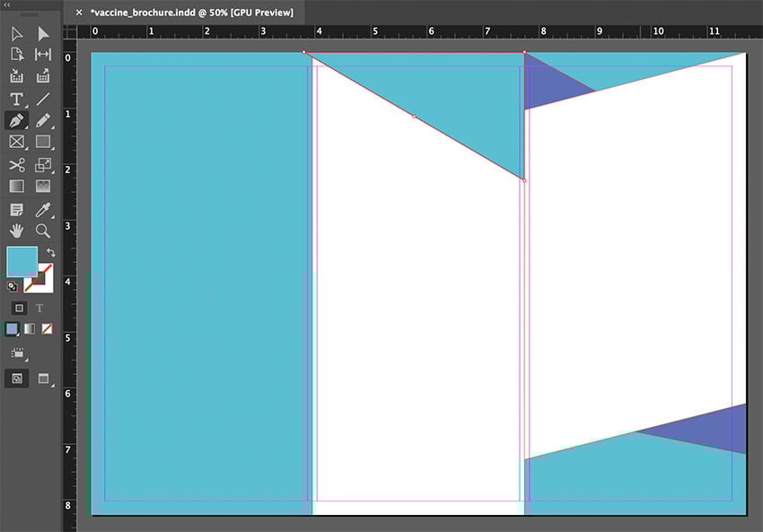Choose the Hand tool
Image resolution: width=763 pixels, height=532 pixels.
pyautogui.click(x=16, y=231)
